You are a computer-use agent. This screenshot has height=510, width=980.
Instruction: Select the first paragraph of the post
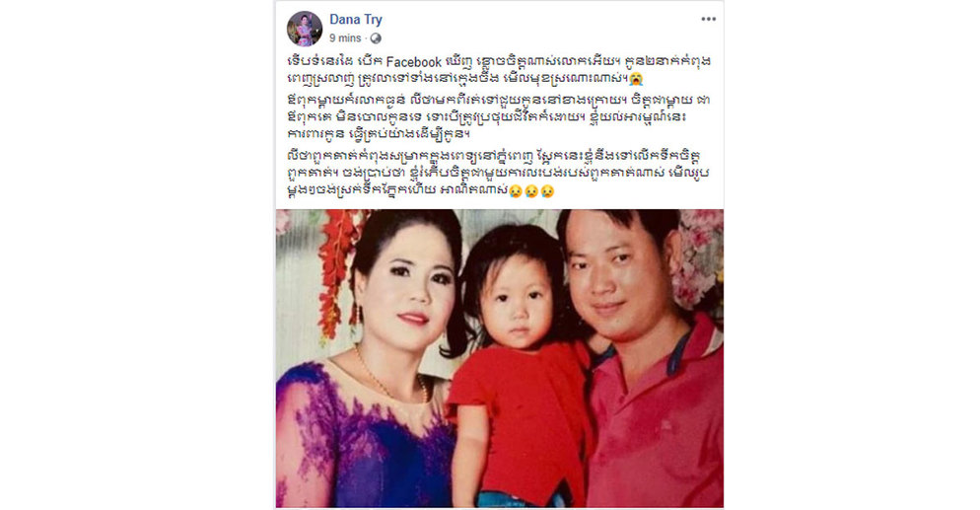[x=496, y=70]
